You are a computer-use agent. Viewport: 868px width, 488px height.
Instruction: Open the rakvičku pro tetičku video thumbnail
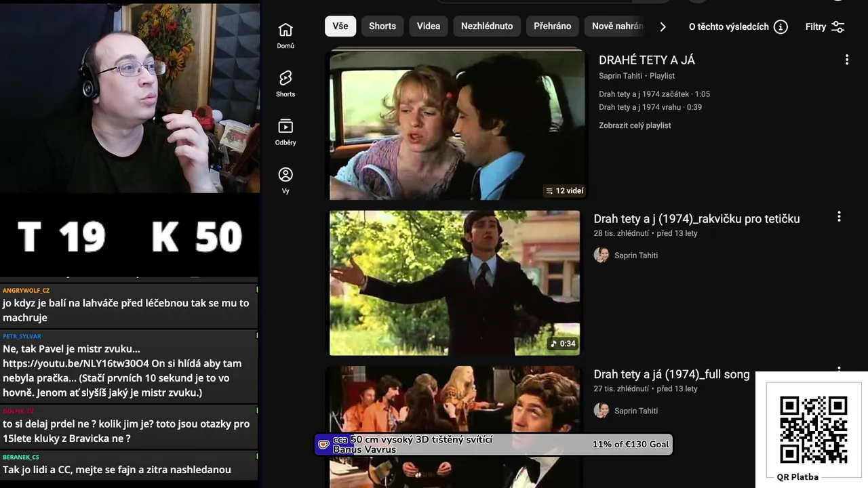(x=455, y=283)
